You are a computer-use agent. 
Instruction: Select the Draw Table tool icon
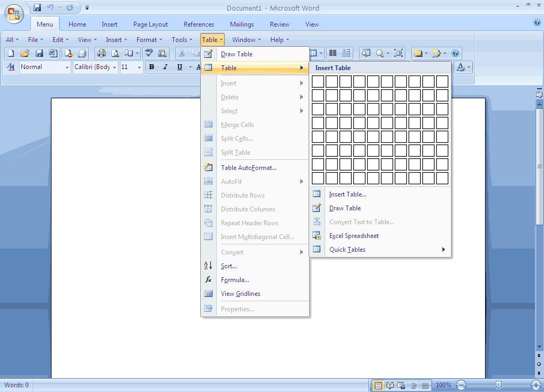point(209,54)
